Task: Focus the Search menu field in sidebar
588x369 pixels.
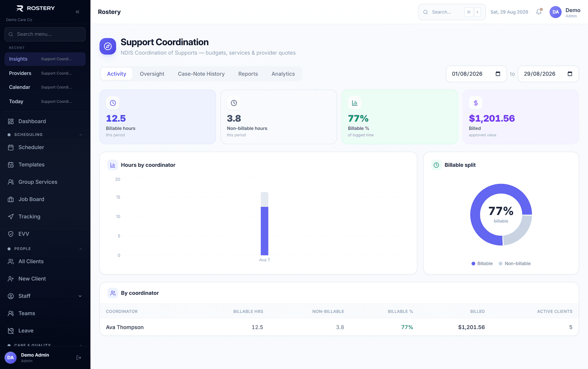Action: (x=45, y=34)
